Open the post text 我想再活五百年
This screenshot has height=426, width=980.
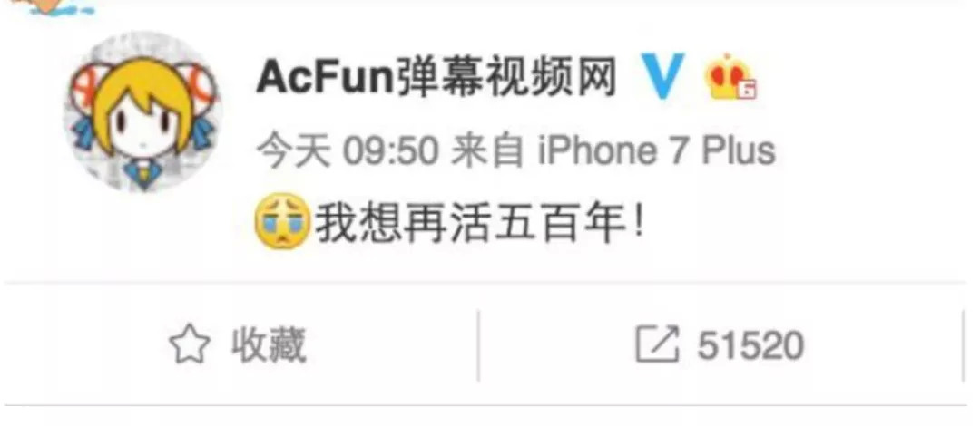click(471, 222)
